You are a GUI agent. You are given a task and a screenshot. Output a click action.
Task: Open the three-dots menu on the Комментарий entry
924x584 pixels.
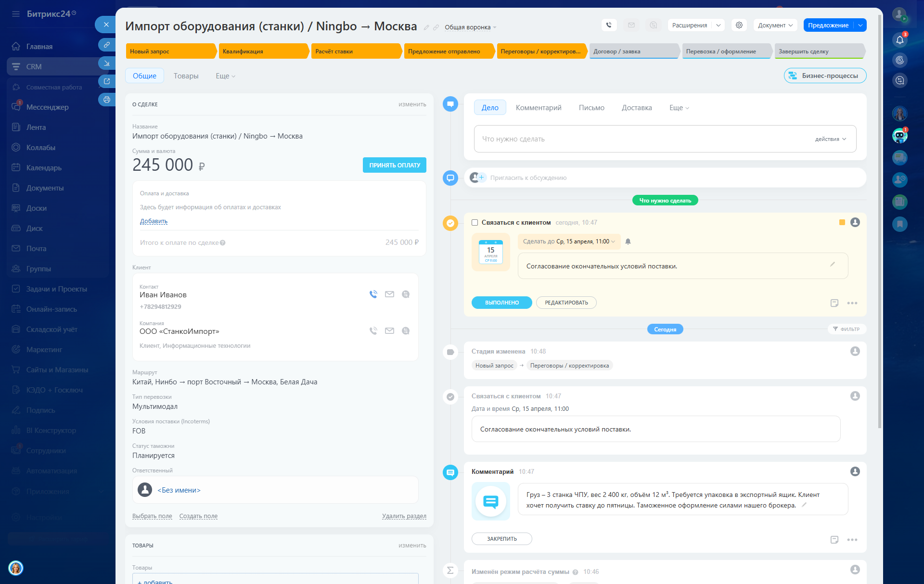pos(852,540)
